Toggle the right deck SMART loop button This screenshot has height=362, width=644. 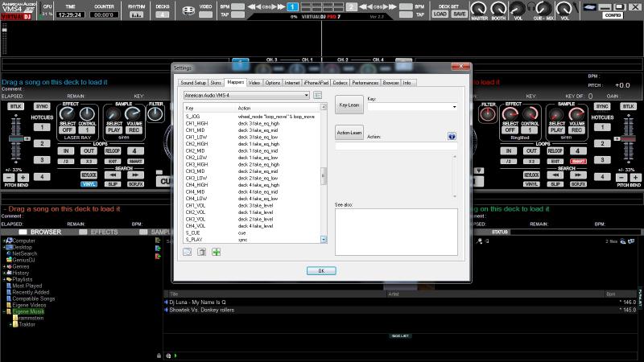[578, 162]
